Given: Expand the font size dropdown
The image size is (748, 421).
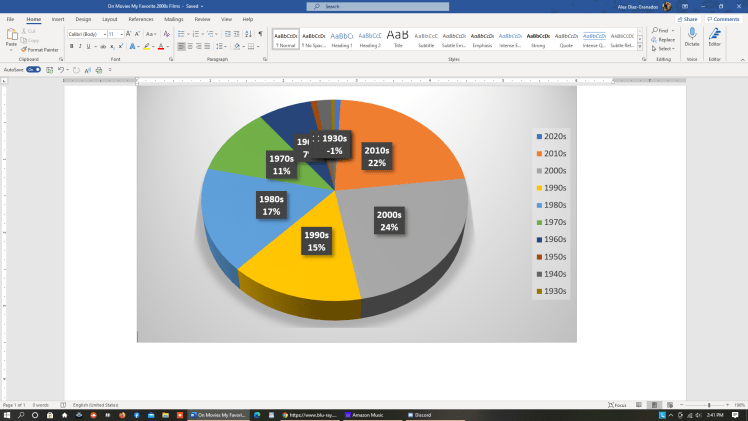Looking at the screenshot, I should (122, 34).
